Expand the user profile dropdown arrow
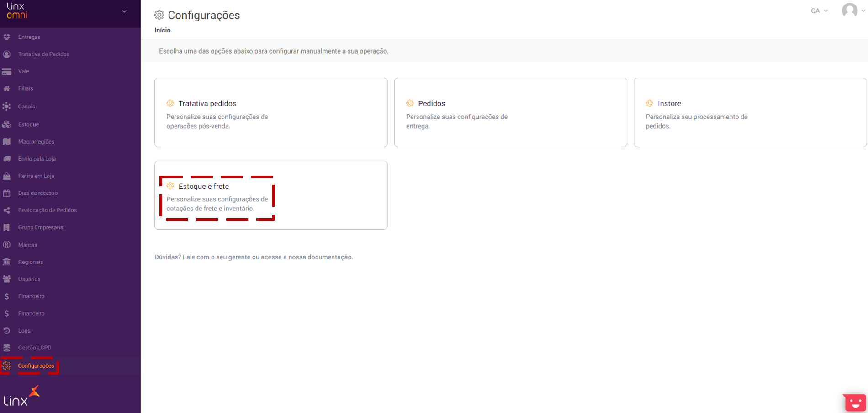Image resolution: width=868 pixels, height=413 pixels. [x=863, y=11]
